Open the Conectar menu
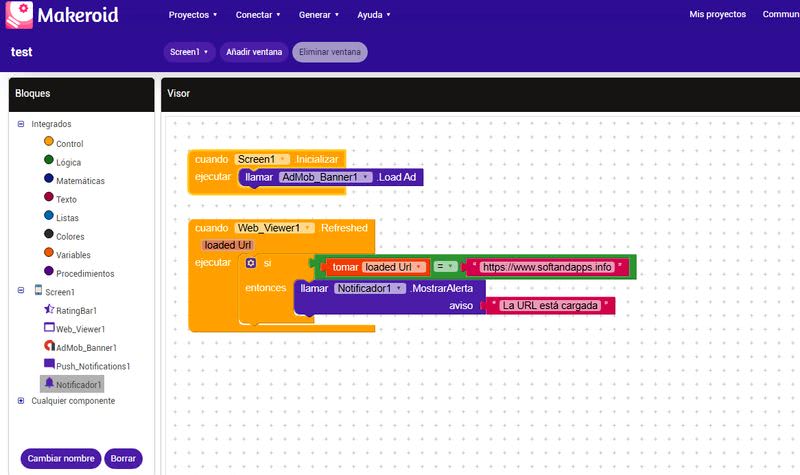Viewport: 800px width, 475px height. point(258,15)
